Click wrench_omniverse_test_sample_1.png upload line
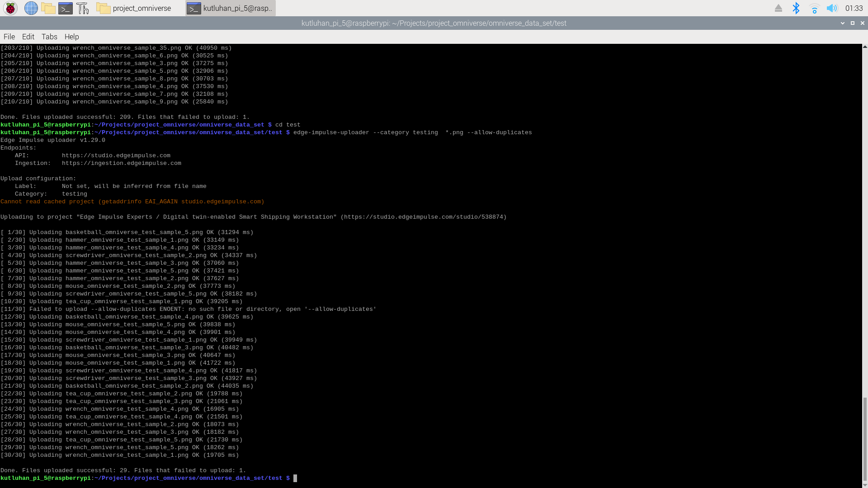This screenshot has width=868, height=488. [x=120, y=455]
